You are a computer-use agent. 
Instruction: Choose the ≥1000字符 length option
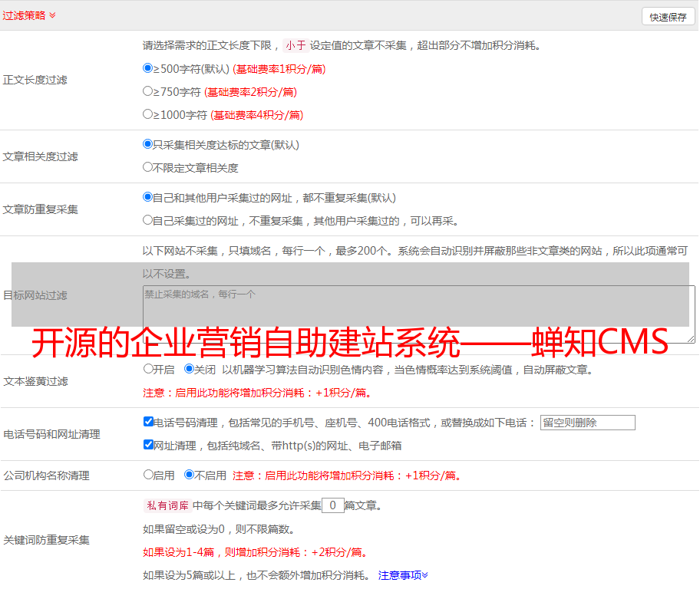[x=148, y=114]
